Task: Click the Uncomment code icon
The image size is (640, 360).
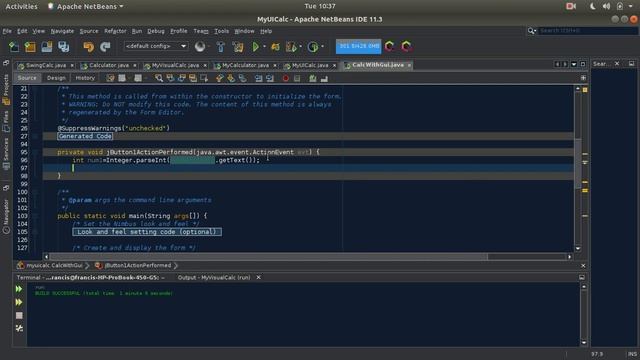Action: point(324,78)
